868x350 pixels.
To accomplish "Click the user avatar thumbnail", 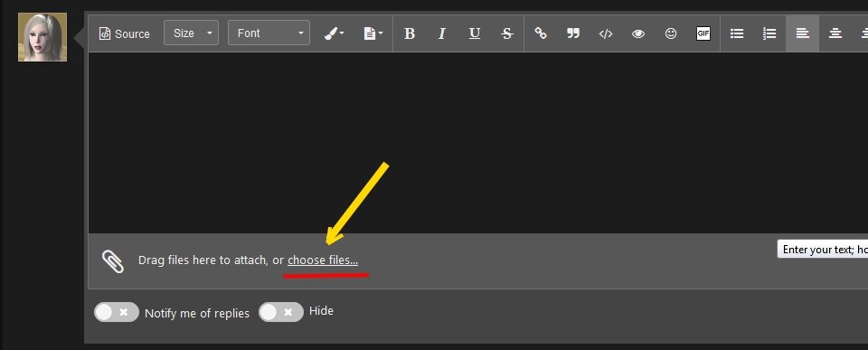I will tap(42, 37).
